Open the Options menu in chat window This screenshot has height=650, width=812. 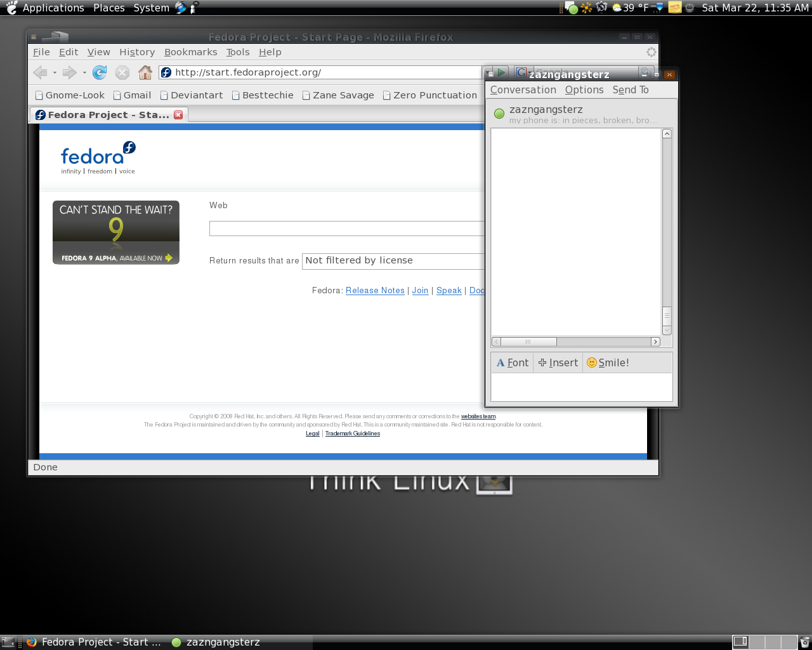[x=584, y=90]
